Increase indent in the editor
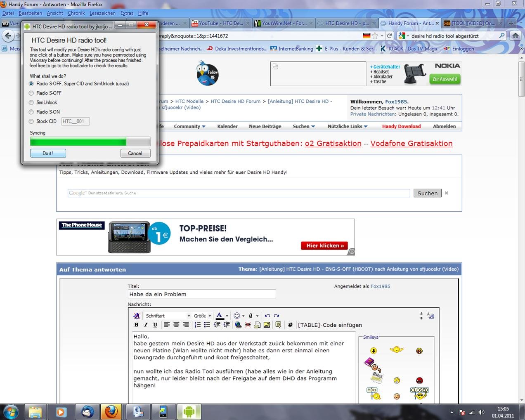 pos(227,325)
